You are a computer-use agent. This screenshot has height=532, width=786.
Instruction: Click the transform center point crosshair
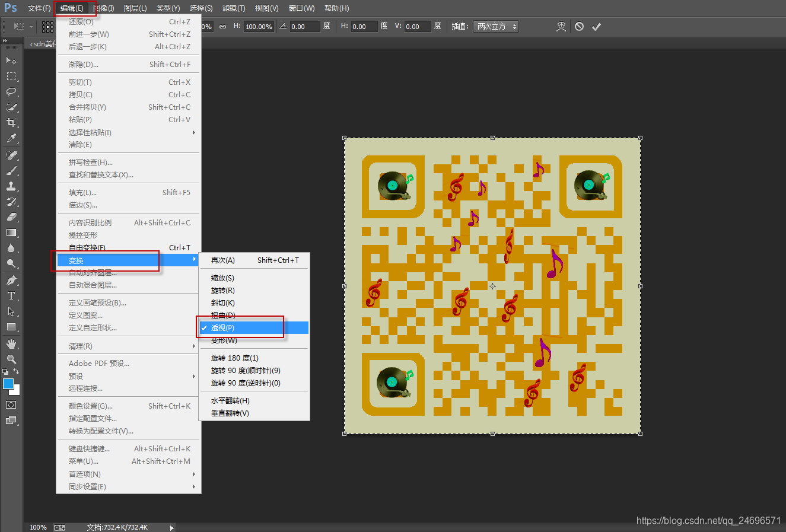click(492, 286)
